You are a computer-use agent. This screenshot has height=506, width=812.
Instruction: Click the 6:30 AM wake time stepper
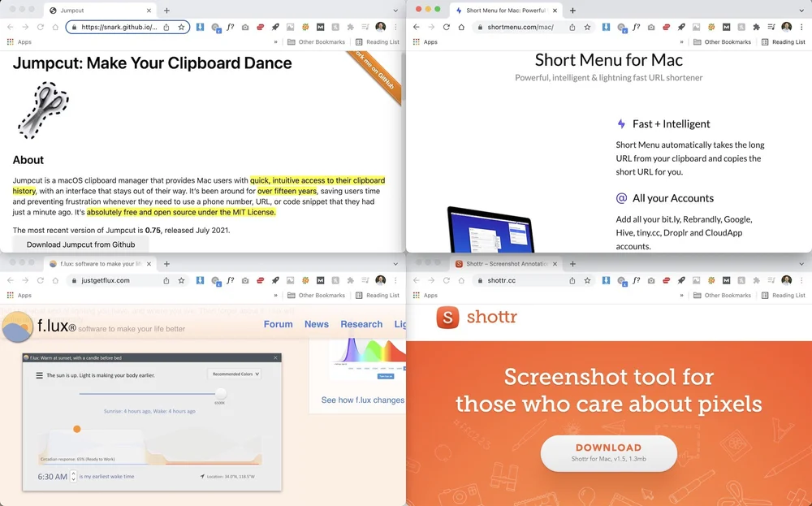tap(73, 476)
